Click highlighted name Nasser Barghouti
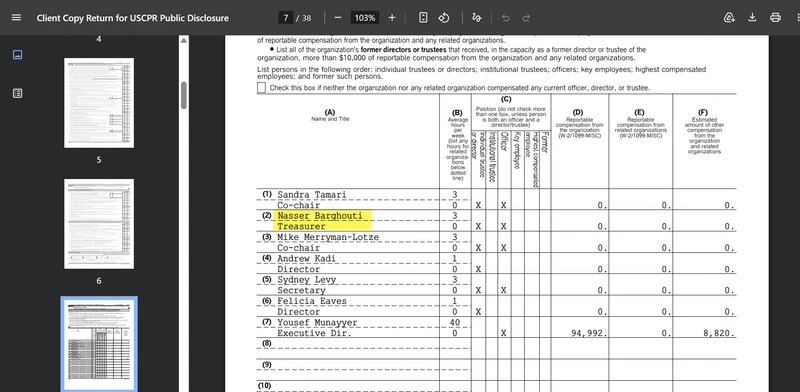The height and width of the screenshot is (392, 800). click(x=320, y=215)
